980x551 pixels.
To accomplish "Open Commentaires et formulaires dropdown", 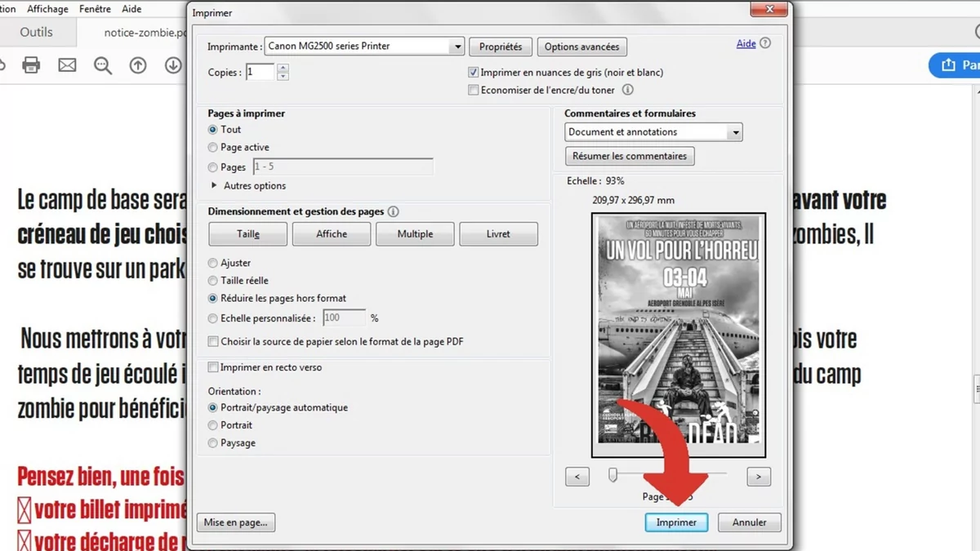I will pyautogui.click(x=735, y=132).
